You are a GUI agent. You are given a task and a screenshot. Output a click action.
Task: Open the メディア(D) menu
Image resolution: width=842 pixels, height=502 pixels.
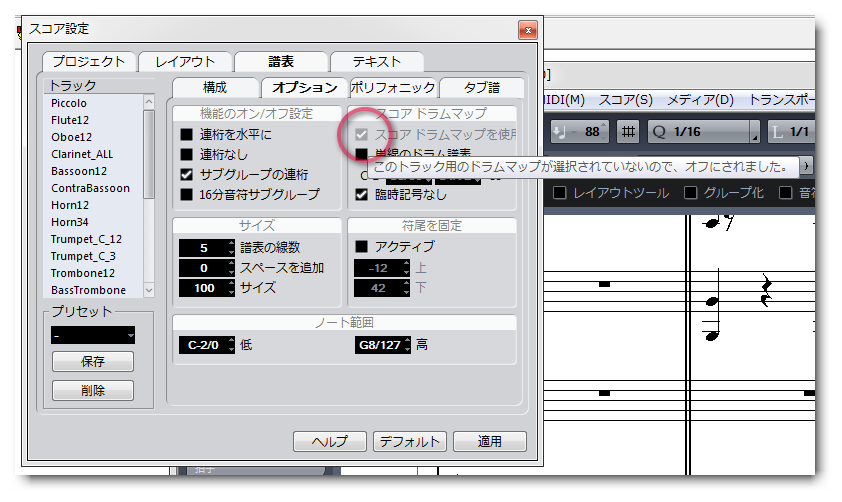coord(700,100)
